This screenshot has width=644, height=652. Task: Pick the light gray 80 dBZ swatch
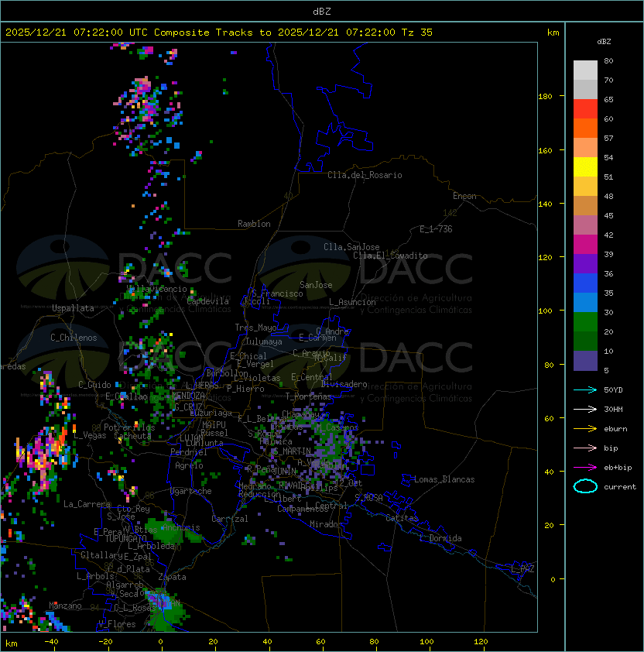coord(585,70)
